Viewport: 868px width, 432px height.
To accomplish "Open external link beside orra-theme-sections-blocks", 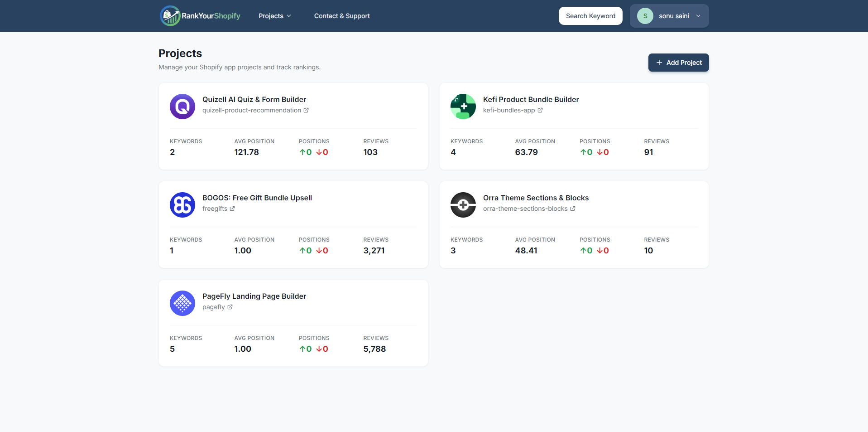I will pos(573,209).
